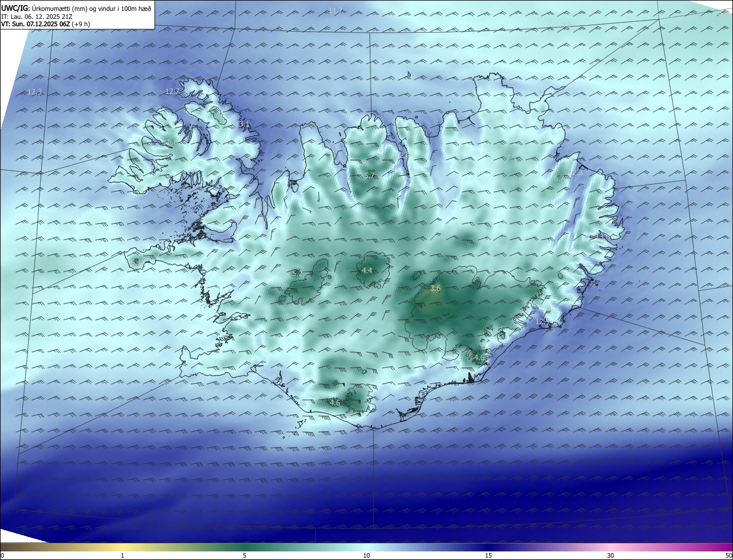Viewport: 733px width, 560px height.
Task: Click the 6.7 value in northeast Iceland
Action: pos(559,178)
